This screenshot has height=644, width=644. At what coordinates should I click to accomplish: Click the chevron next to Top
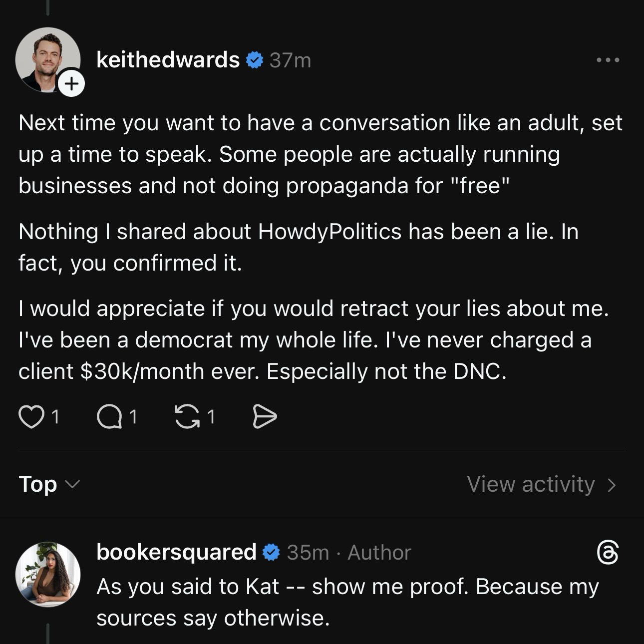tap(73, 484)
